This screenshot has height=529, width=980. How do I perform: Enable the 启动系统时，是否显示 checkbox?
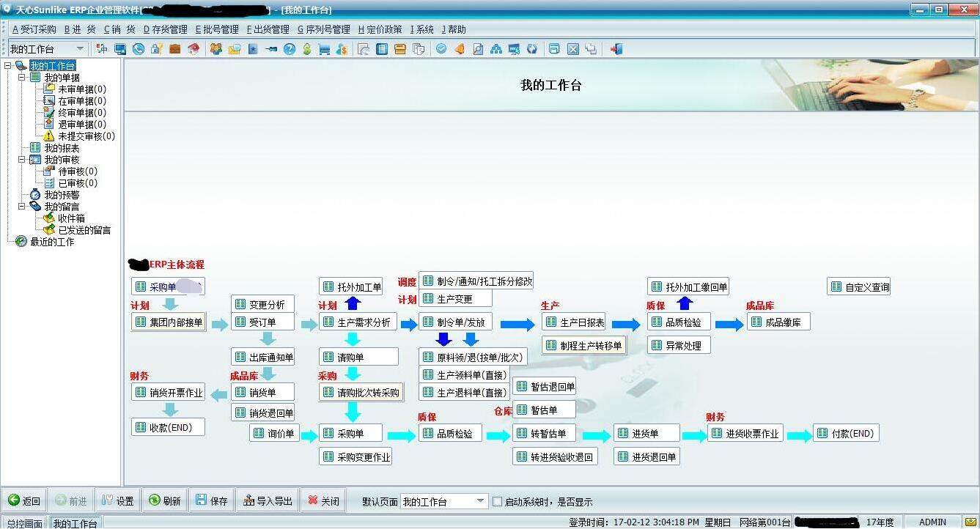click(x=498, y=502)
